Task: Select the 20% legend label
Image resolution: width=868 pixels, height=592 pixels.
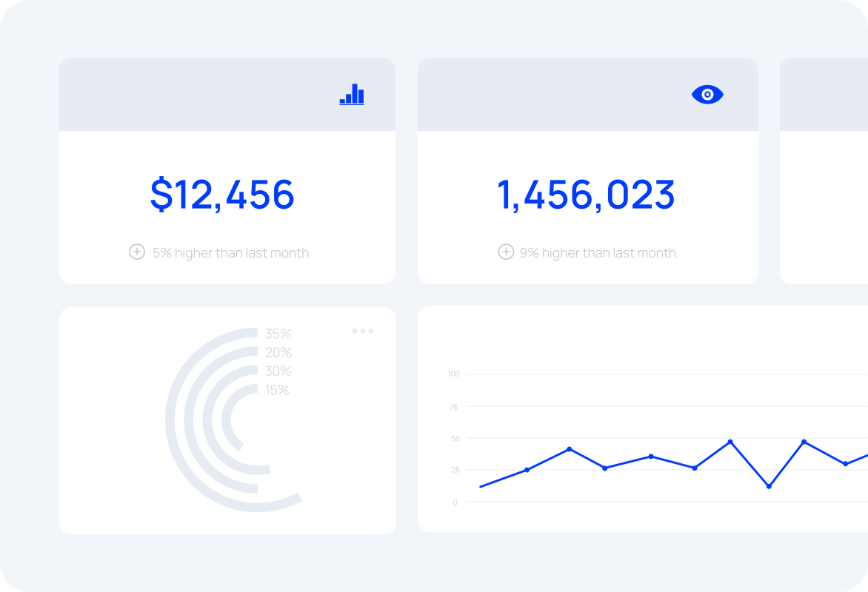Action: 278,352
